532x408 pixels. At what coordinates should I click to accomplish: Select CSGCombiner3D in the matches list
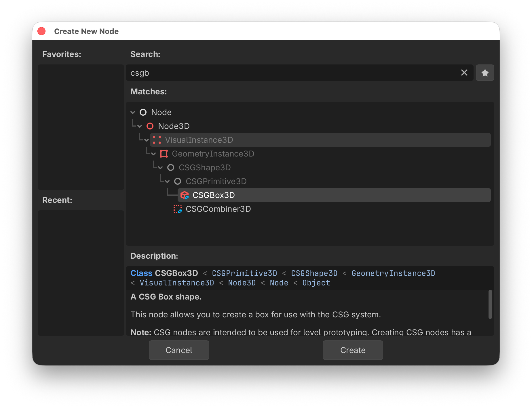pos(218,209)
